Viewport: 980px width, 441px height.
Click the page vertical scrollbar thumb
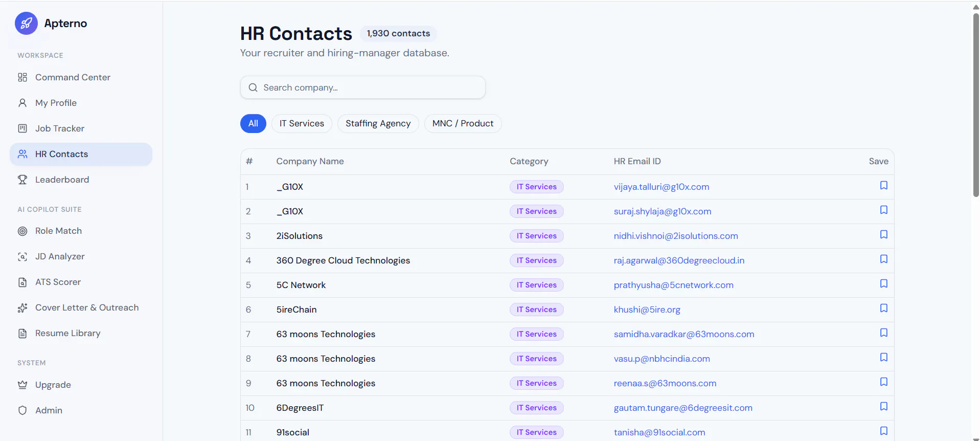tap(976, 105)
